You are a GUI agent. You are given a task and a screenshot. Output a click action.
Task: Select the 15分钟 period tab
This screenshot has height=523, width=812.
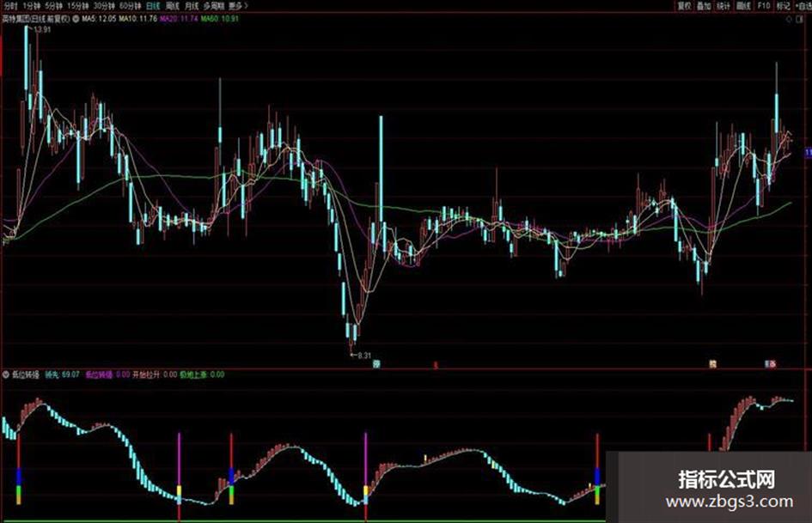point(78,6)
